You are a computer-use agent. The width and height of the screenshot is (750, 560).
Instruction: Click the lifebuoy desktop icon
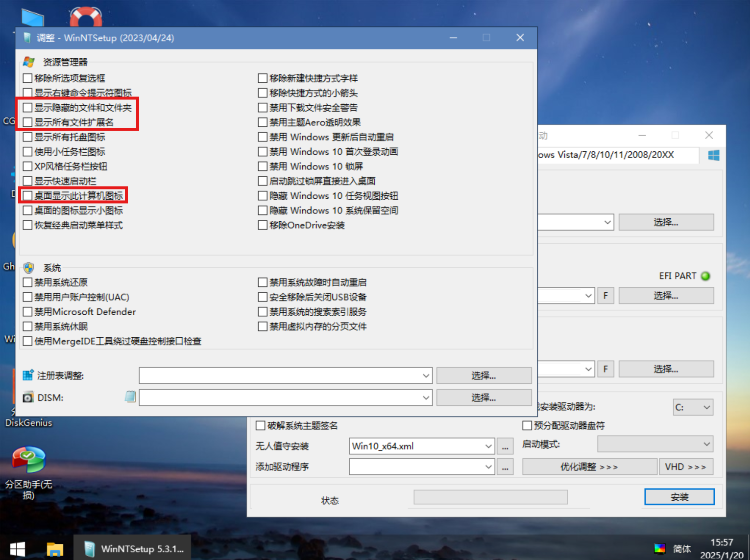point(86,17)
